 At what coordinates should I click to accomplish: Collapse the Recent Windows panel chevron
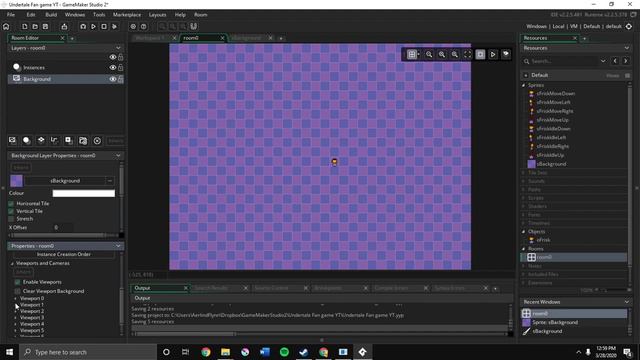[x=627, y=302]
